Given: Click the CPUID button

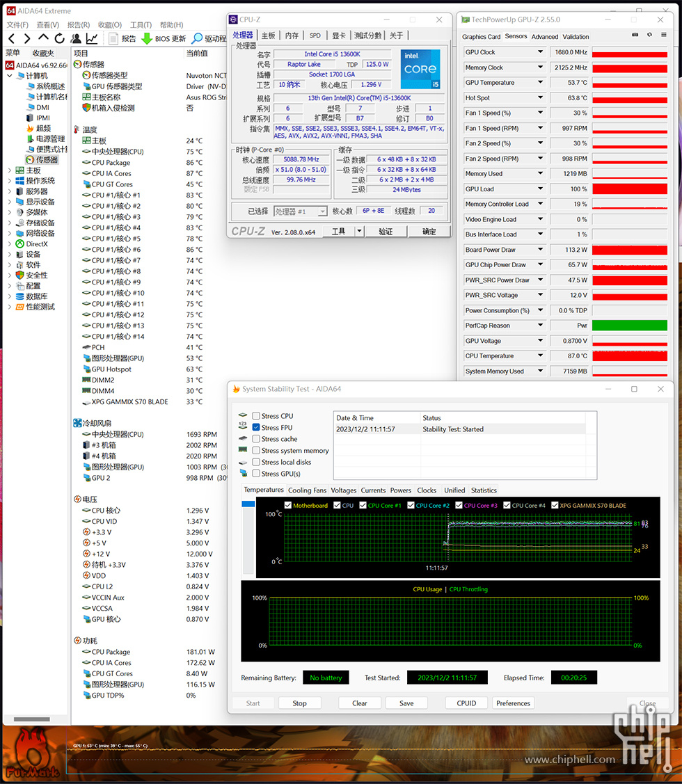Looking at the screenshot, I should pyautogui.click(x=466, y=703).
